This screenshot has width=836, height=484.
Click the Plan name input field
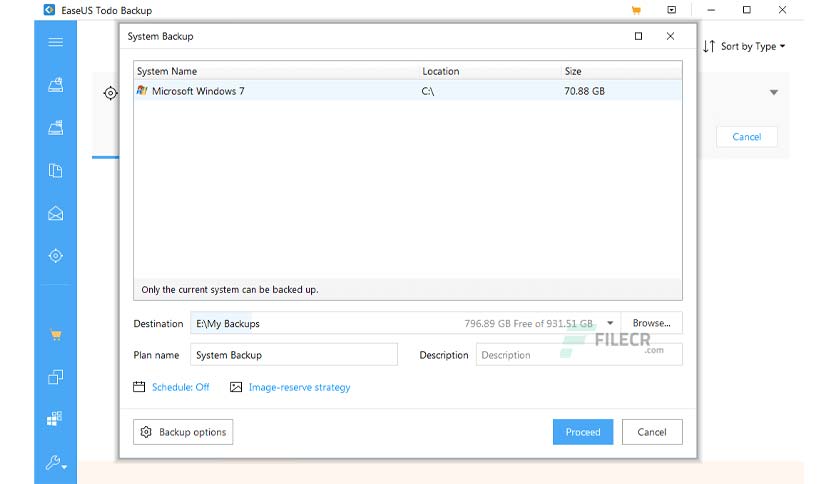[294, 355]
